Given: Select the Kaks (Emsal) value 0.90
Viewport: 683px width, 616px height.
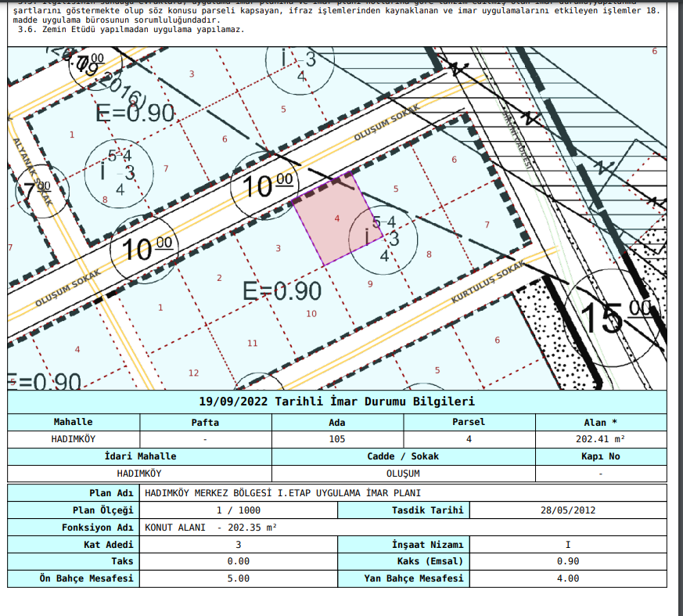Looking at the screenshot, I should pyautogui.click(x=568, y=561).
